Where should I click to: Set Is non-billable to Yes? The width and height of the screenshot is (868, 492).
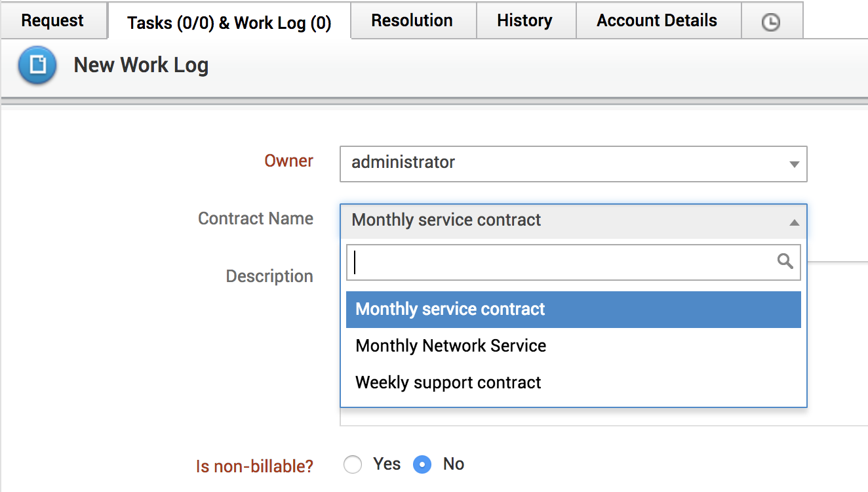[353, 465]
